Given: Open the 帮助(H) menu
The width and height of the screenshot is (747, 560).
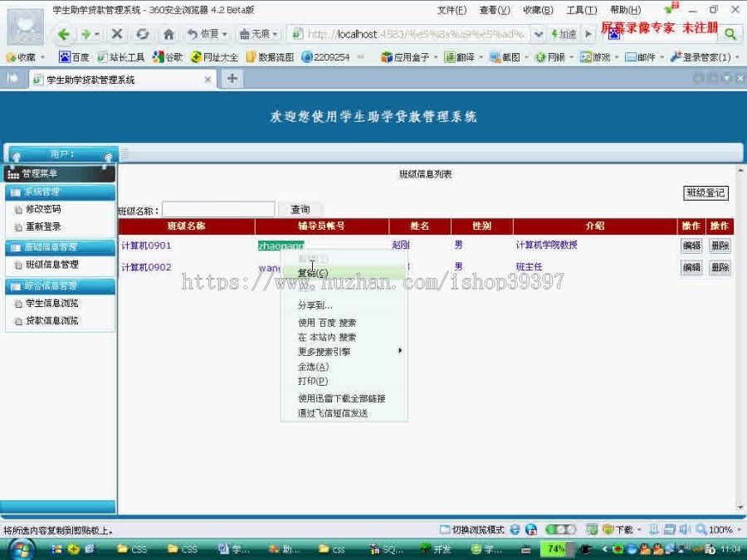Looking at the screenshot, I should click(625, 10).
